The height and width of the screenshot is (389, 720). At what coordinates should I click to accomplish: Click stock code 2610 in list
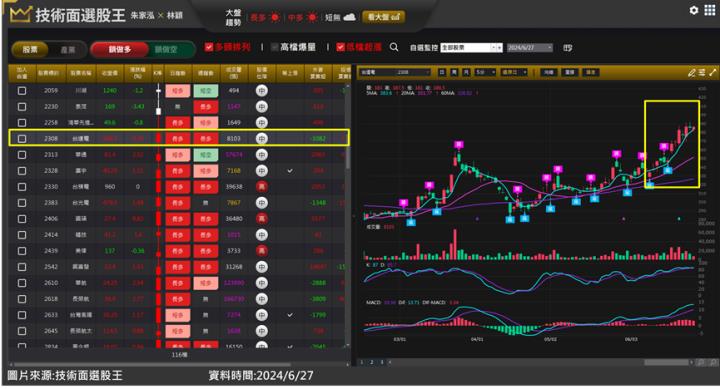click(51, 283)
